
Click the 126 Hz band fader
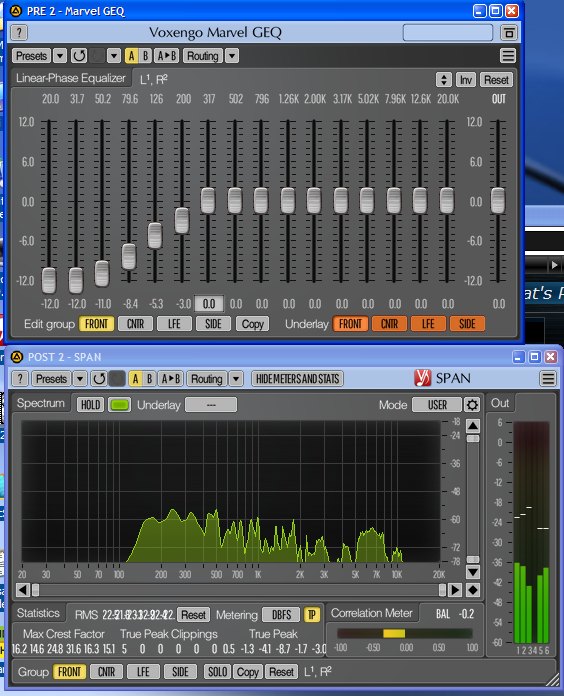[155, 236]
